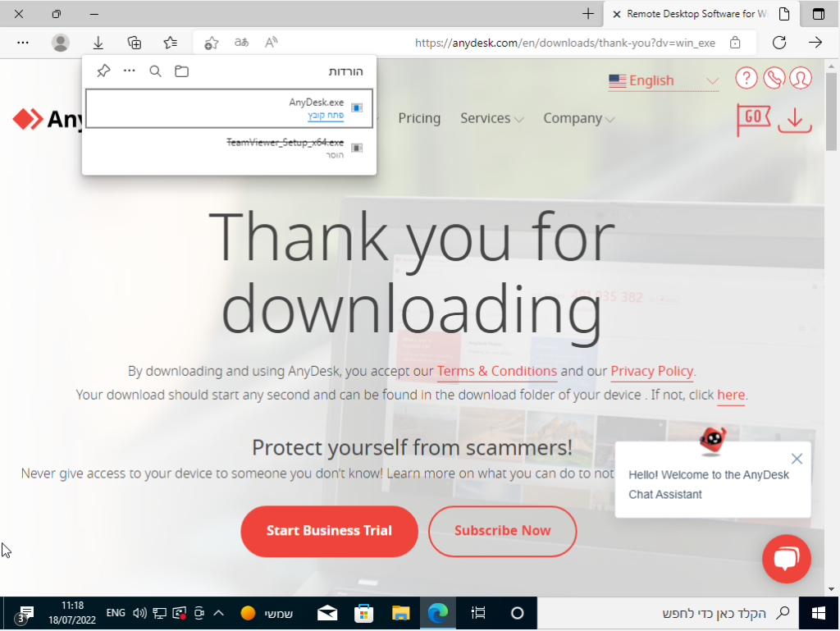The height and width of the screenshot is (631, 840).
Task: Open the Edge vertical tabs icon
Action: coord(819,14)
